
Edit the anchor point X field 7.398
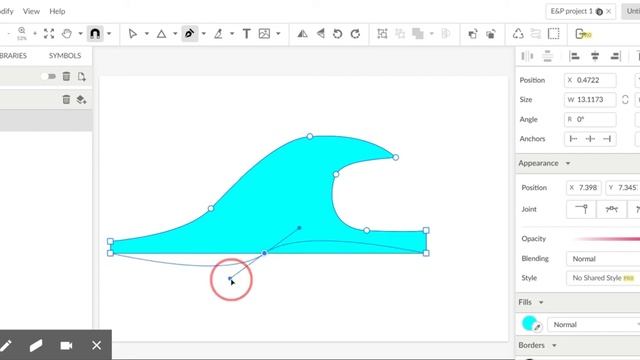584,188
